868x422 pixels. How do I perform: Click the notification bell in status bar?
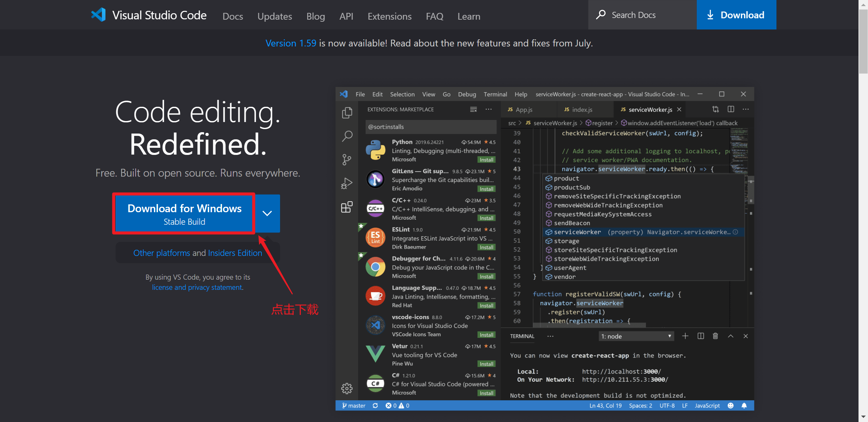coord(744,406)
